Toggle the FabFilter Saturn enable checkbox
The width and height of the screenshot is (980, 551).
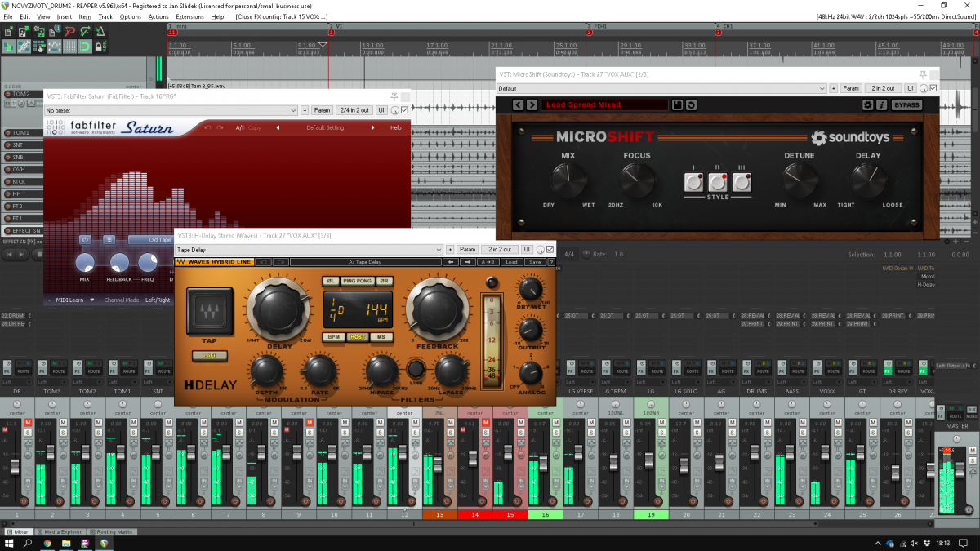pyautogui.click(x=404, y=110)
